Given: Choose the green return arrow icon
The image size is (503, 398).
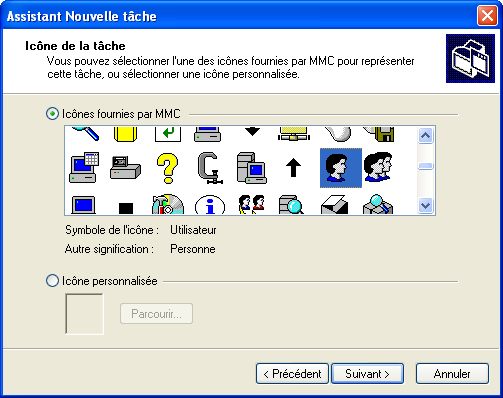Looking at the screenshot, I should (168, 134).
